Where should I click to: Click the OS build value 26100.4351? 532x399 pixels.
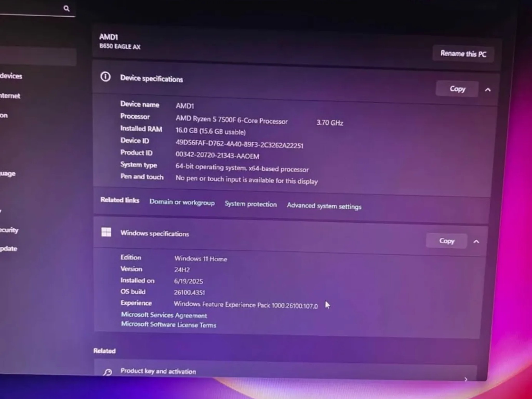189,292
